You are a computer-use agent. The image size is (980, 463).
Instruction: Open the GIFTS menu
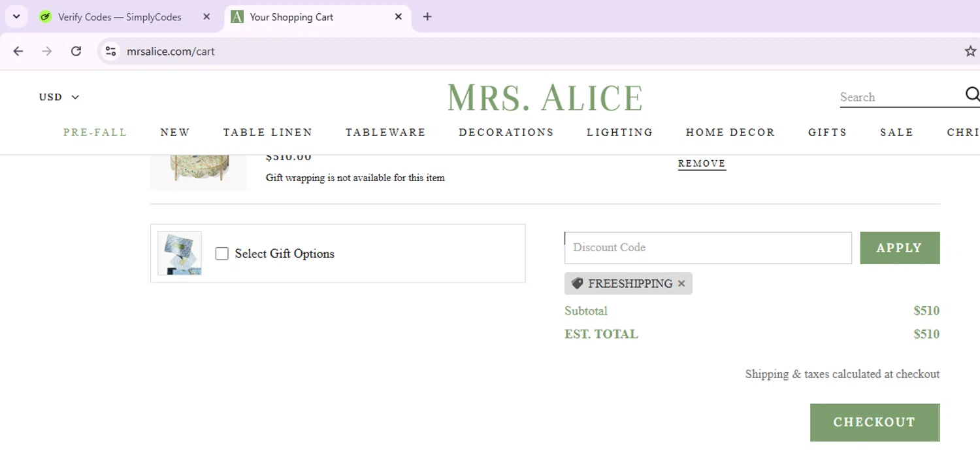[x=827, y=132]
